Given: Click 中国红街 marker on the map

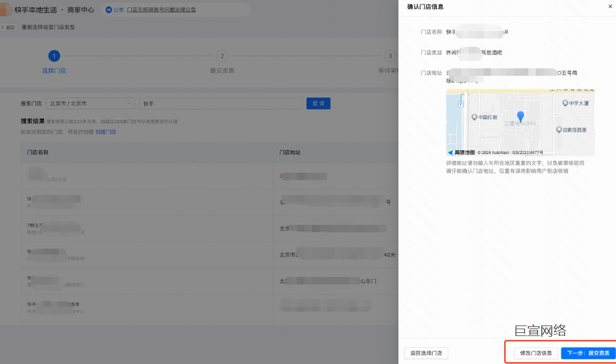Looking at the screenshot, I should [x=484, y=117].
